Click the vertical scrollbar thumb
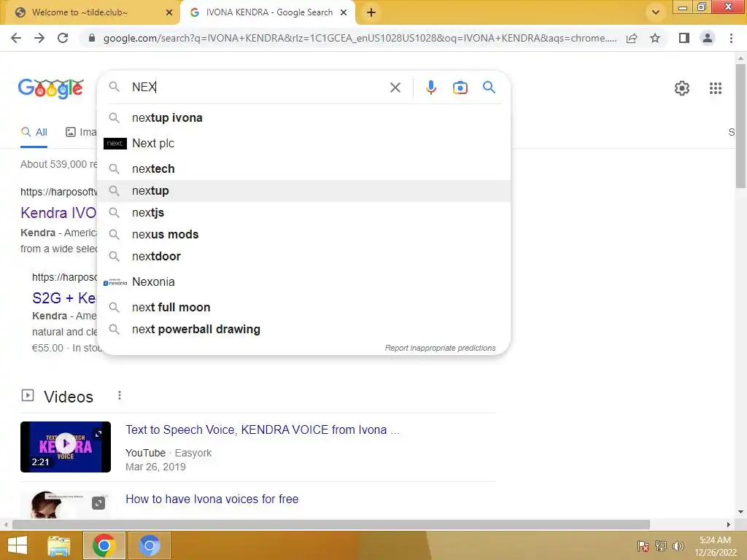 pos(740,126)
